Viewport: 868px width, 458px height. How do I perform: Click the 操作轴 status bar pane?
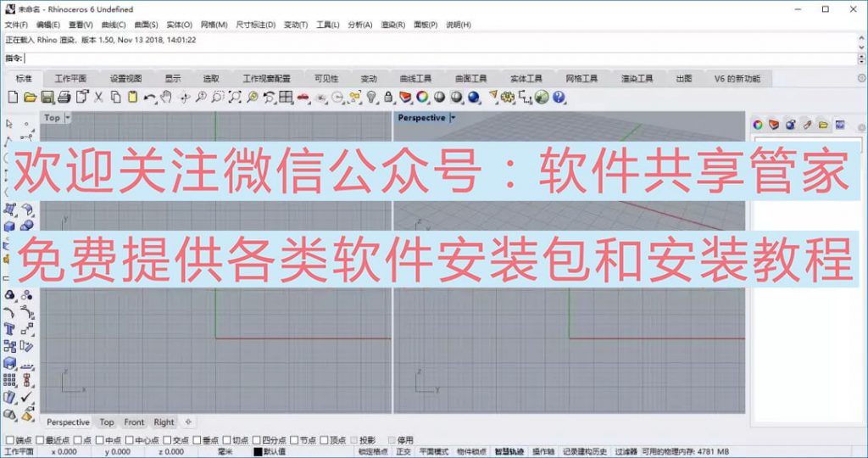(x=543, y=452)
